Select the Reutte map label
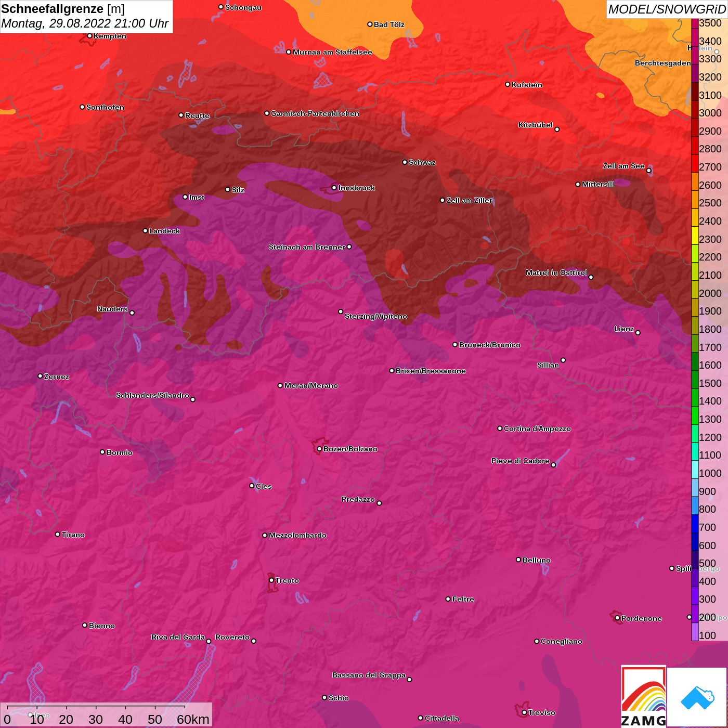The height and width of the screenshot is (728, 728). coord(197,115)
